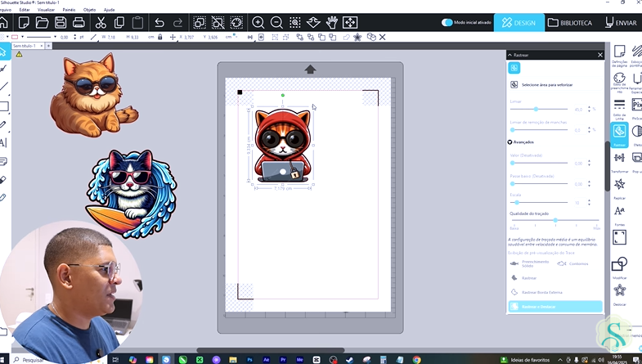Select the surfing cat image on the canvas
The height and width of the screenshot is (364, 642).
tap(132, 194)
